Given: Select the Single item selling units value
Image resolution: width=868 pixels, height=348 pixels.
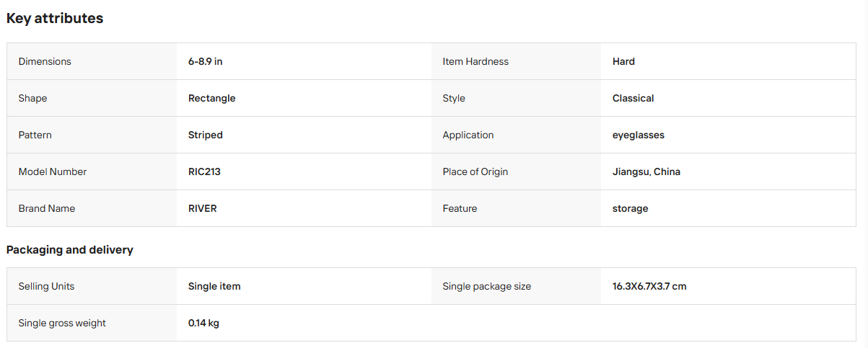Looking at the screenshot, I should coord(214,286).
